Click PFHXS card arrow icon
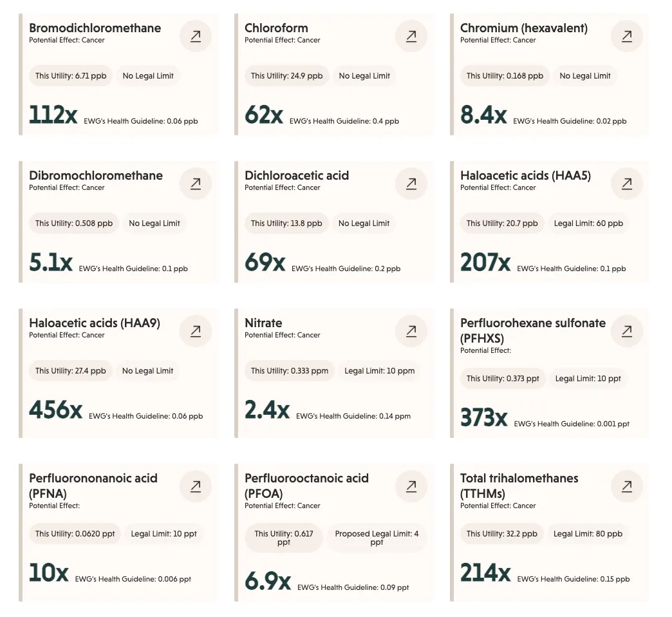 (x=626, y=331)
